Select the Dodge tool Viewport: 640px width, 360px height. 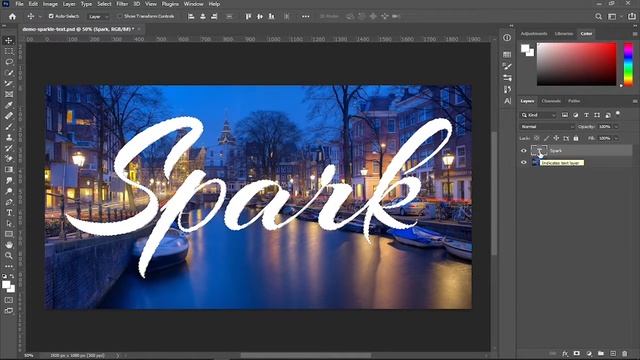(x=9, y=191)
